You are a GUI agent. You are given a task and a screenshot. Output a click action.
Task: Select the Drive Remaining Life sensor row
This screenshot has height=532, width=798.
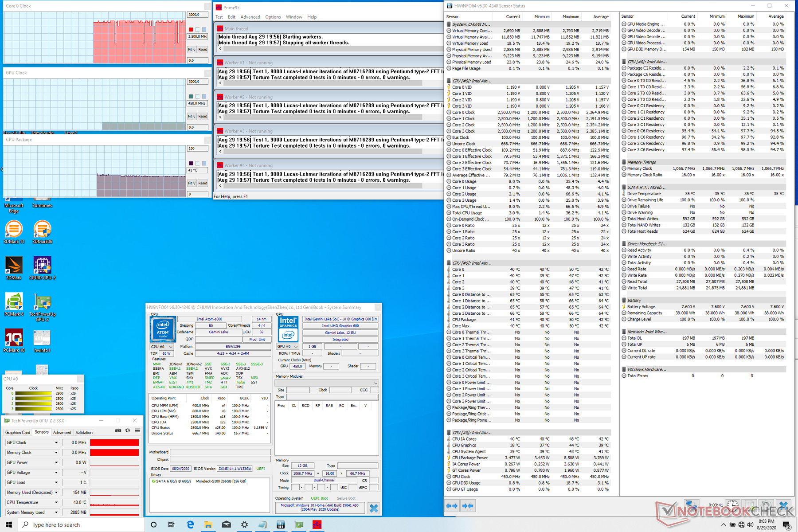pyautogui.click(x=703, y=200)
